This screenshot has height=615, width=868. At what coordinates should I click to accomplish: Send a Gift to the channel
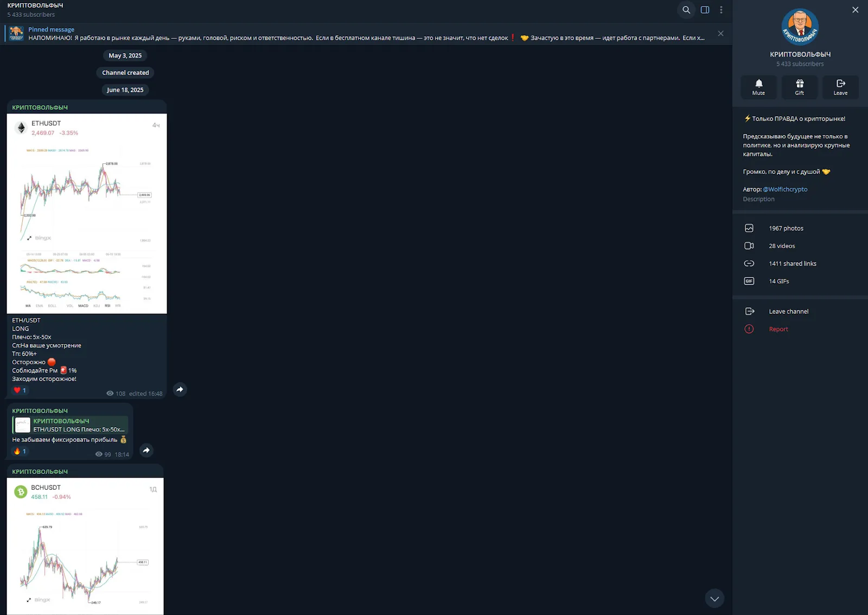click(800, 87)
